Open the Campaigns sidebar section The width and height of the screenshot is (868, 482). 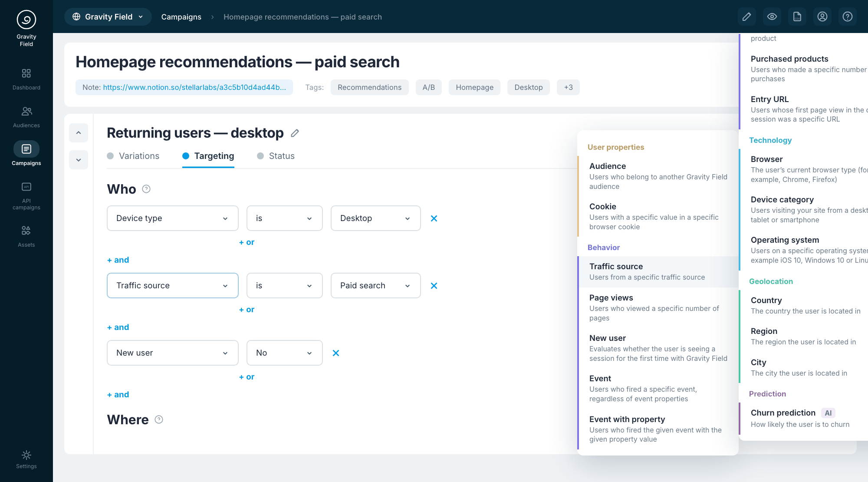[x=26, y=154]
